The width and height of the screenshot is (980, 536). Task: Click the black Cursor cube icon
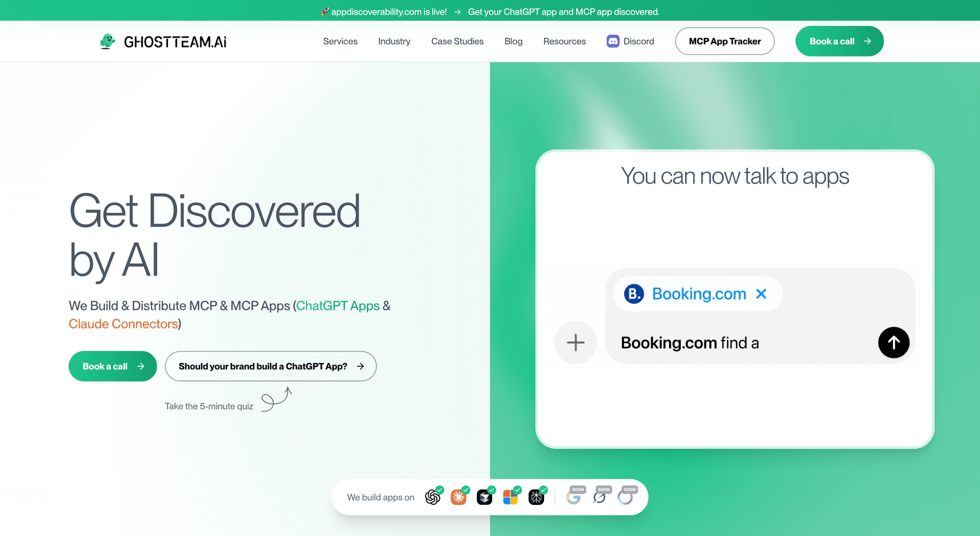(x=484, y=497)
